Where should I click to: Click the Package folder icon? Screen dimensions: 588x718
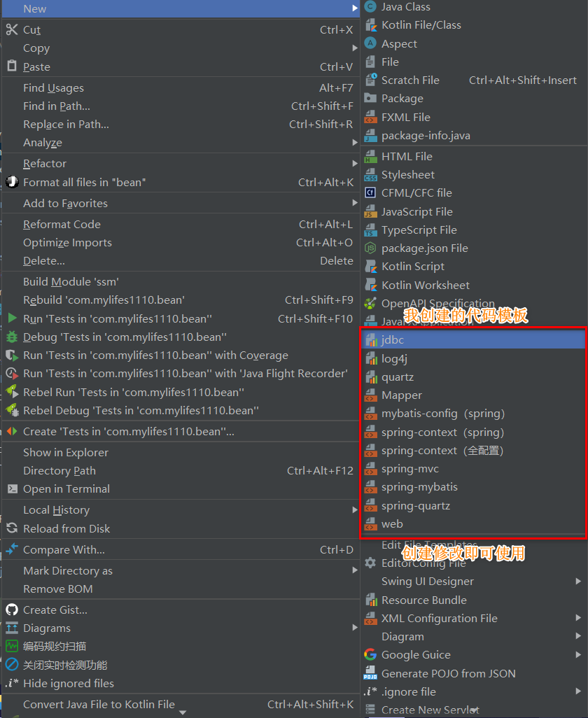[x=370, y=98]
